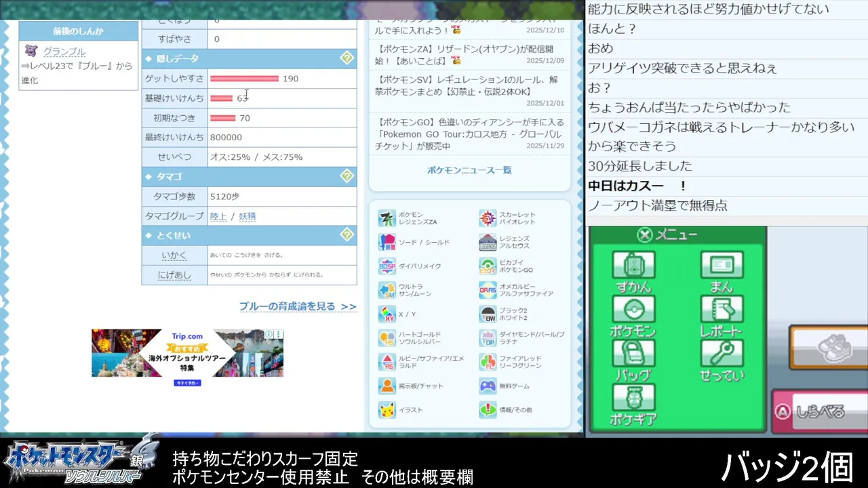
Task: Select trainer card icon in game menu
Action: [722, 272]
